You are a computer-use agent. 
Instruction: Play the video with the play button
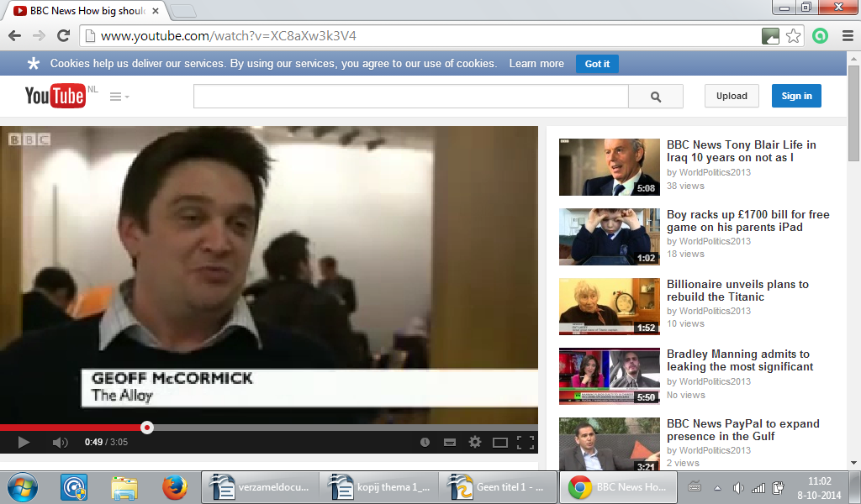tap(23, 443)
